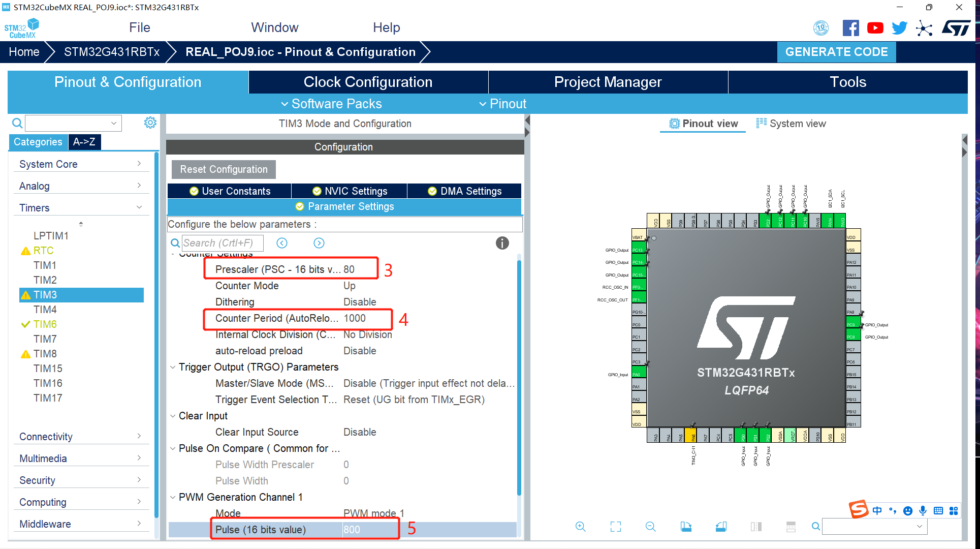The image size is (980, 549).
Task: Click the parameter info icon
Action: click(502, 243)
